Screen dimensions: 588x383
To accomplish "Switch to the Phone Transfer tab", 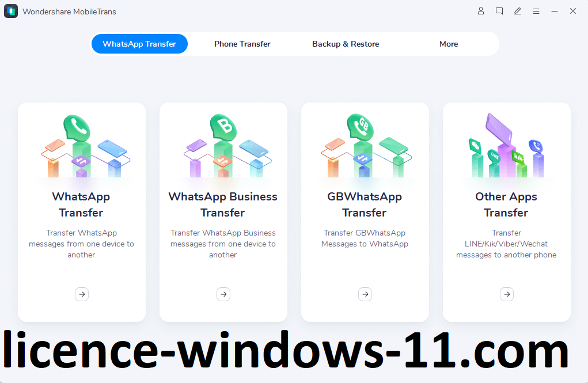I will pos(242,44).
